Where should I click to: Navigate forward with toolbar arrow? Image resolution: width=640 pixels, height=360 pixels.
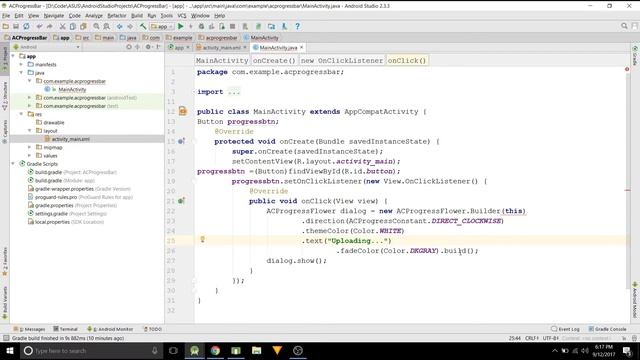(x=130, y=27)
